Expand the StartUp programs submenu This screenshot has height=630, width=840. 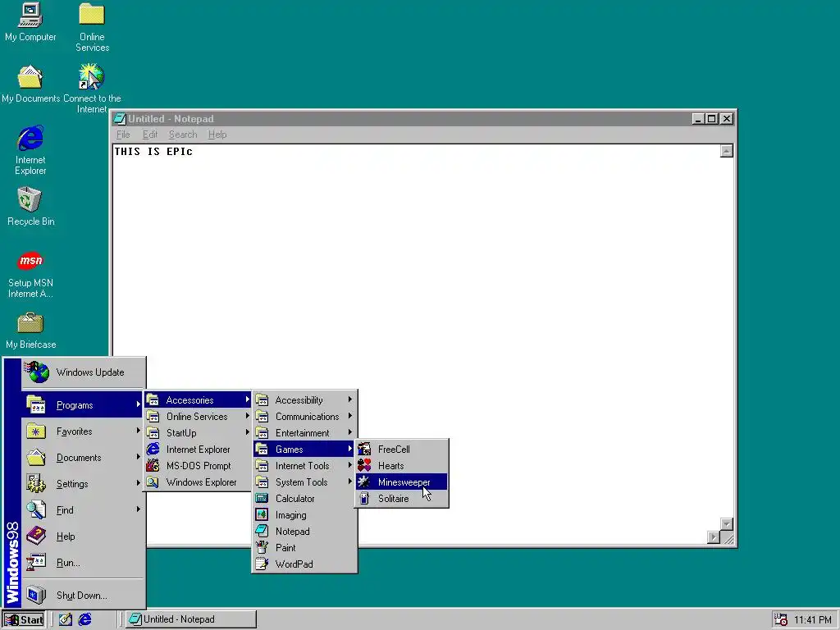198,433
